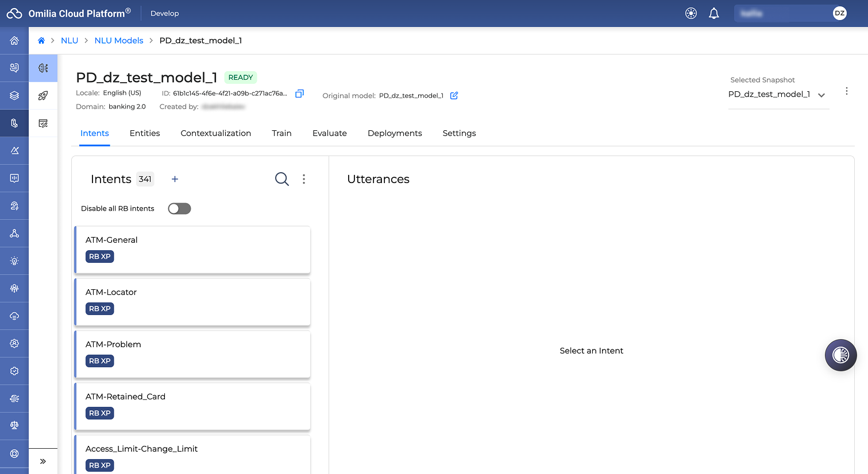This screenshot has width=868, height=474.
Task: Add a new intent with plus icon
Action: tap(175, 179)
